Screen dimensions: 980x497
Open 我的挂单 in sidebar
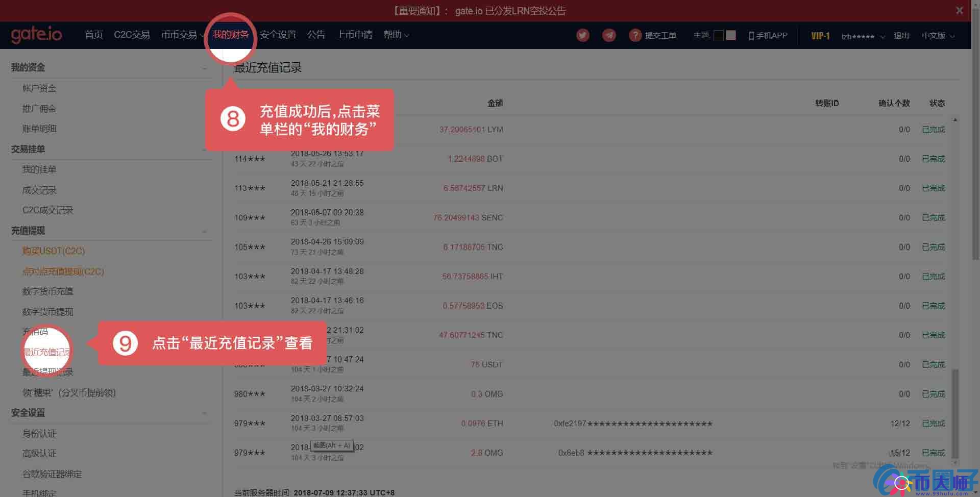click(39, 169)
